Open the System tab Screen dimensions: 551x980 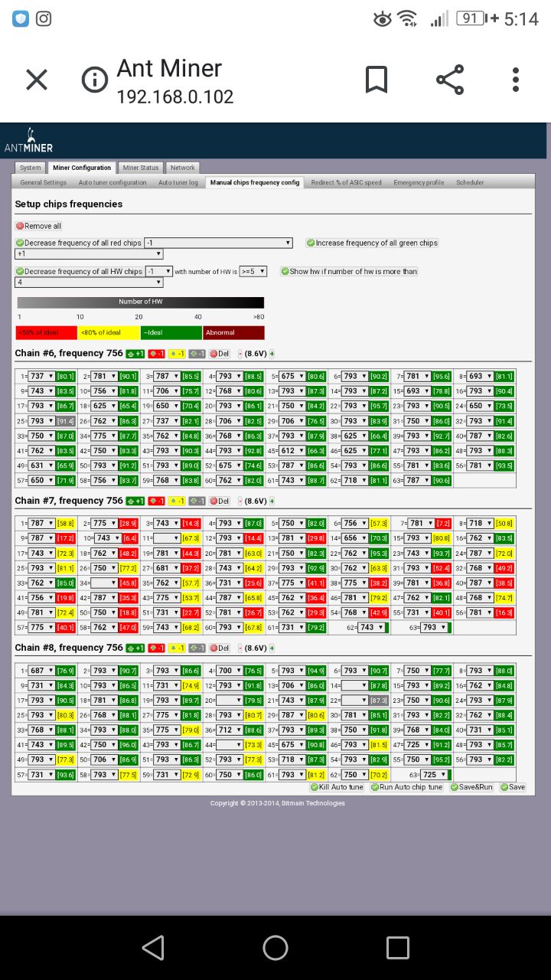31,168
